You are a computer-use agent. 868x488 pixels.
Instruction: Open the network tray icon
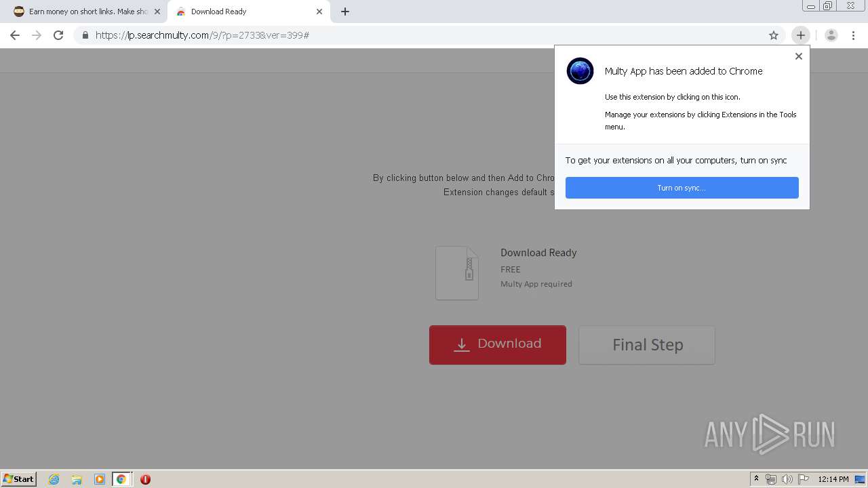[x=771, y=479]
